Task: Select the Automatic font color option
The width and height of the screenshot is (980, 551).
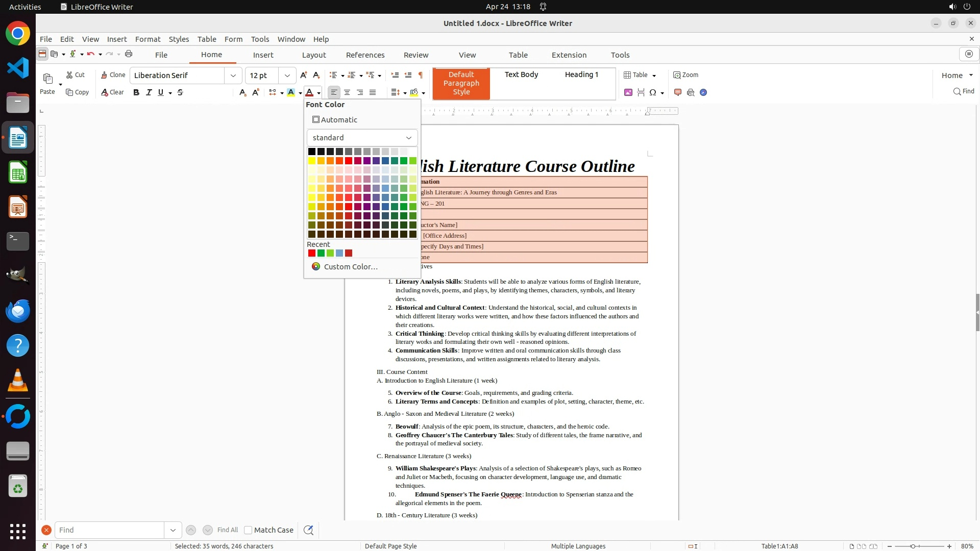Action: coord(335,120)
